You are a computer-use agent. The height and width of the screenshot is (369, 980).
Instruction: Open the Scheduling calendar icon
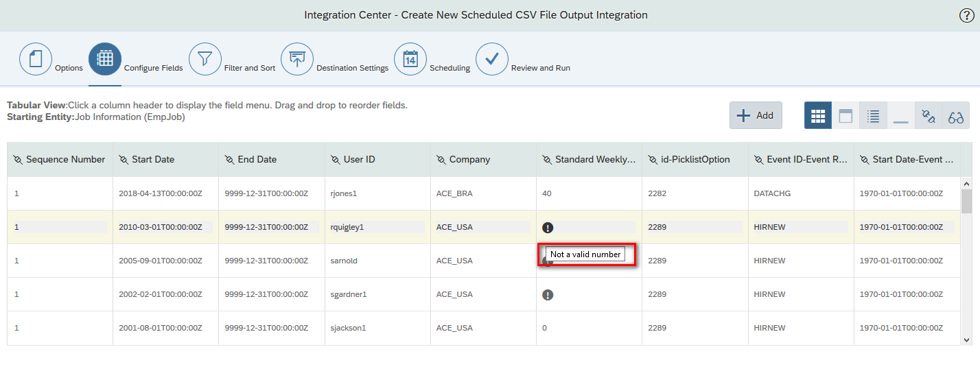(410, 59)
